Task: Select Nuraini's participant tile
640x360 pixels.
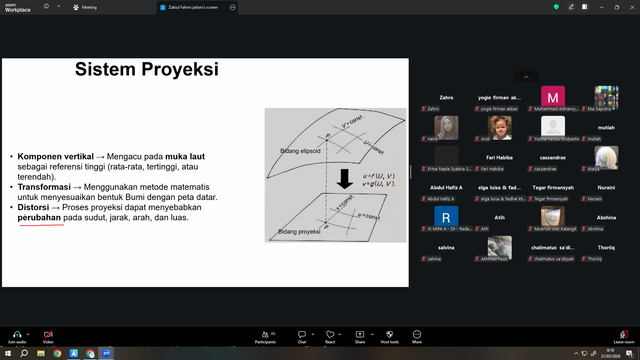Action: (606, 188)
